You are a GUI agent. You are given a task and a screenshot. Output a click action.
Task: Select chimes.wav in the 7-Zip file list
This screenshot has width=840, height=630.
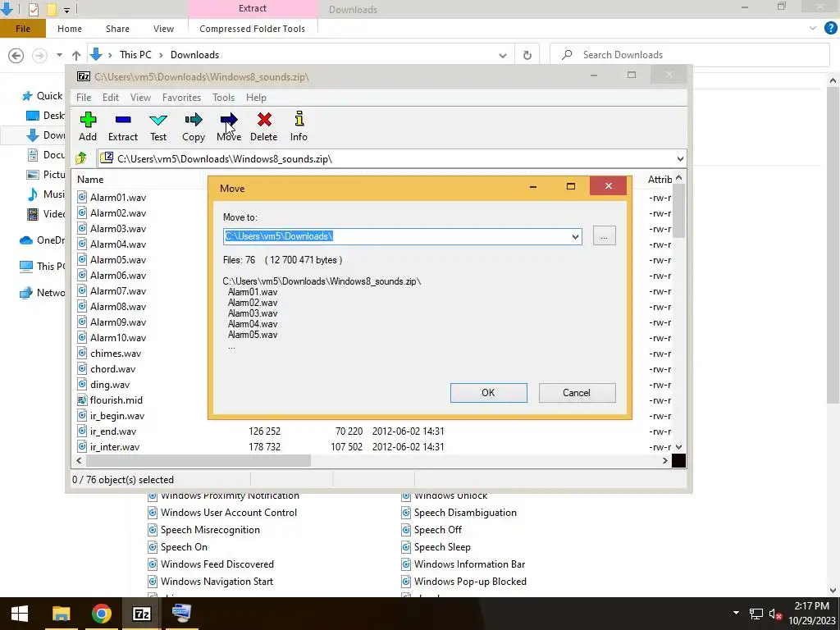pyautogui.click(x=116, y=354)
